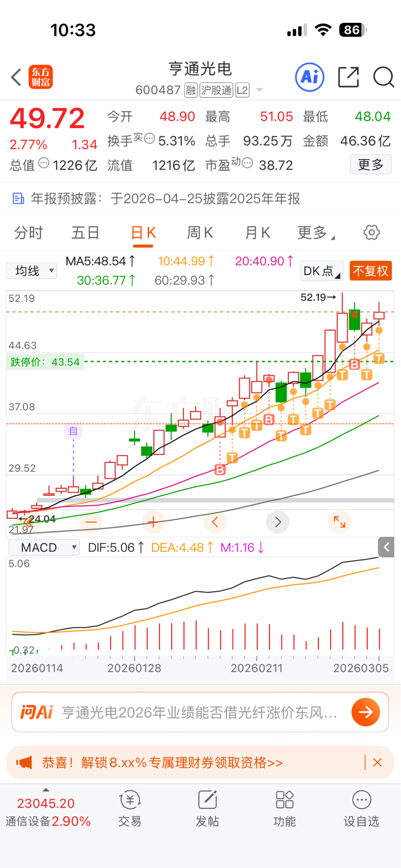The height and width of the screenshot is (868, 401).
Task: Tap the 24.04 low price marker
Action: coord(38,519)
